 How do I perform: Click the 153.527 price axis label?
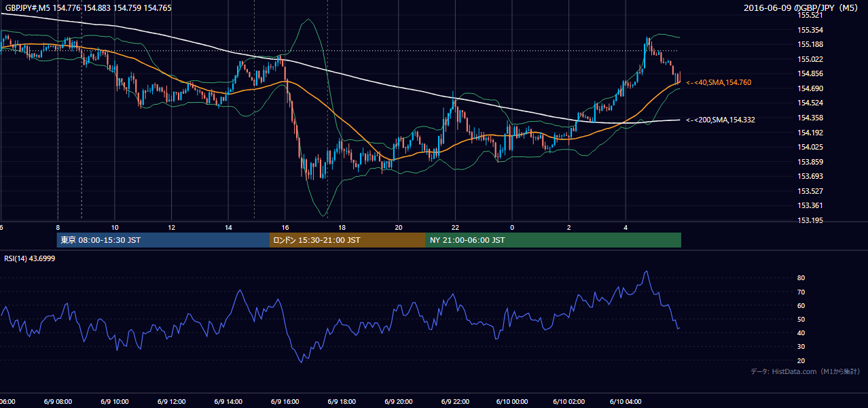(810, 191)
